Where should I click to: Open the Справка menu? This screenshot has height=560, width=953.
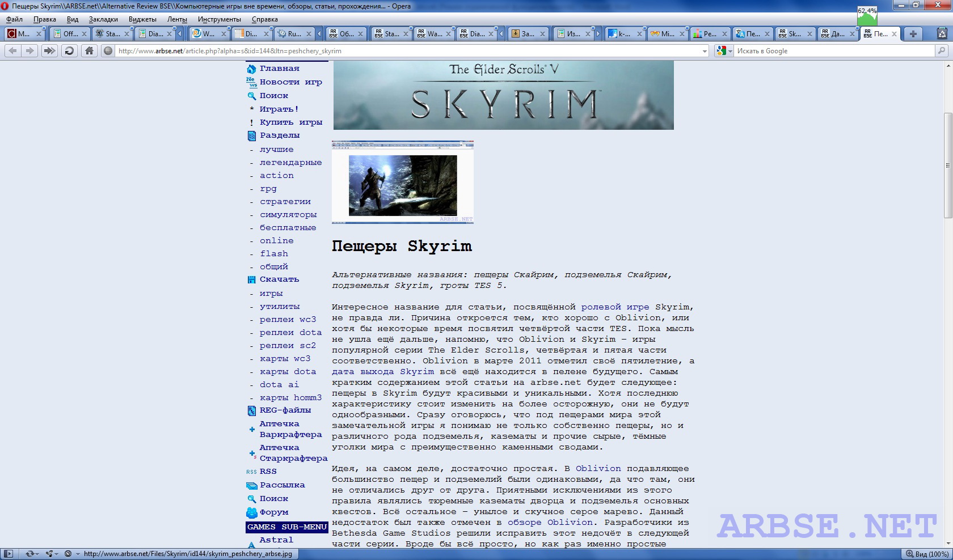click(x=265, y=19)
